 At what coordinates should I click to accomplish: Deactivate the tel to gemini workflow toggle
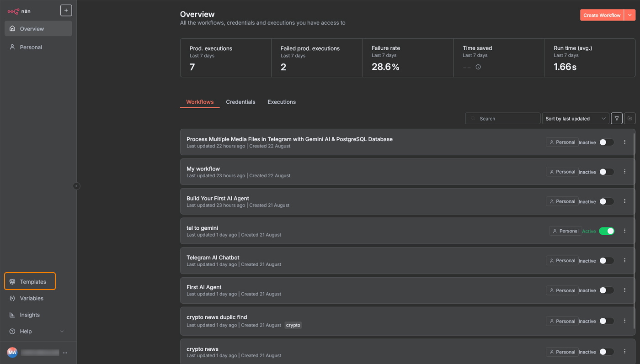point(607,231)
